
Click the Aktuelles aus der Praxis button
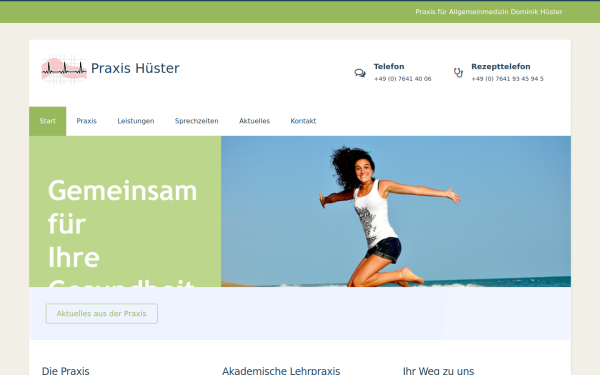[x=102, y=314]
